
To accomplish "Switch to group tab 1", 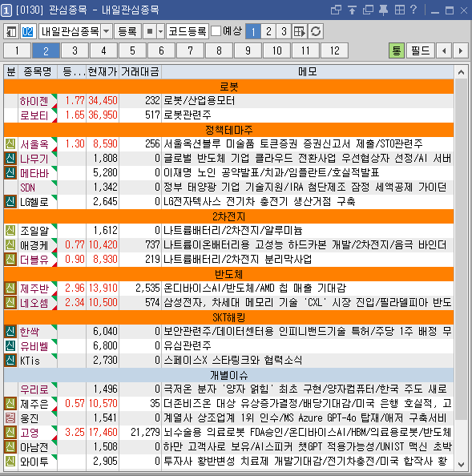I will point(17,50).
